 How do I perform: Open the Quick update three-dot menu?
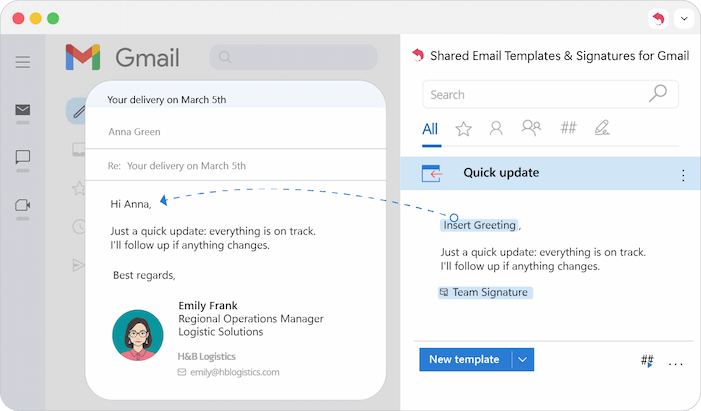[683, 175]
